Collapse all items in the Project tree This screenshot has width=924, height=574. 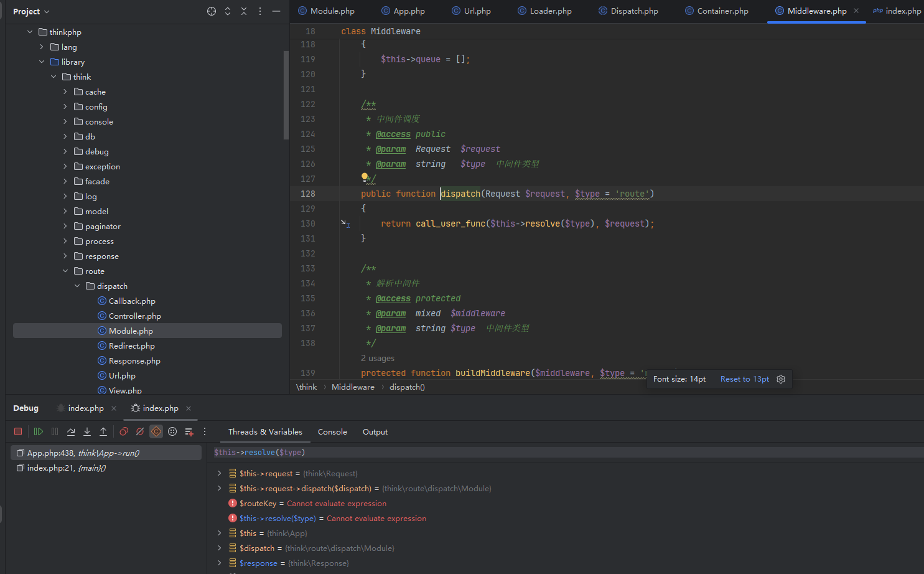click(x=244, y=11)
